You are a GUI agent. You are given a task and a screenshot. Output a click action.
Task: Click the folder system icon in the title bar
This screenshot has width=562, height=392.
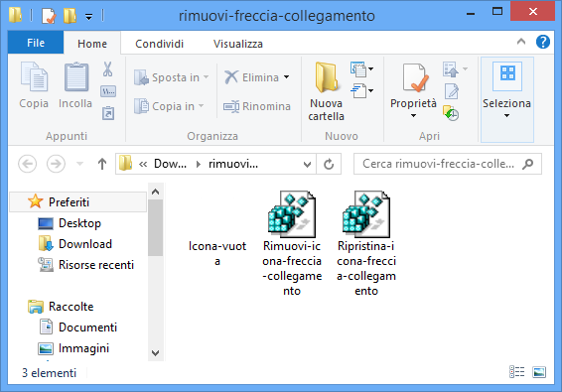click(15, 15)
